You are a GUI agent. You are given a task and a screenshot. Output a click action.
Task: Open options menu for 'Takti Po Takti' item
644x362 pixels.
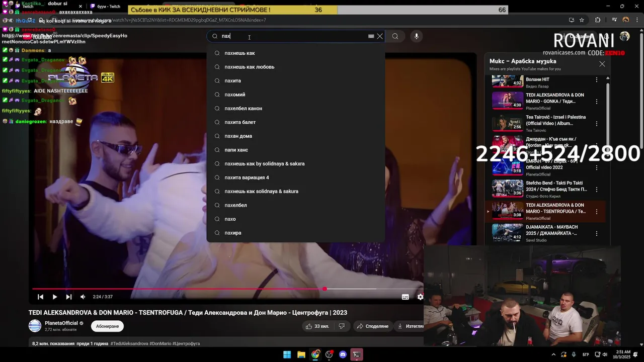pos(597,190)
